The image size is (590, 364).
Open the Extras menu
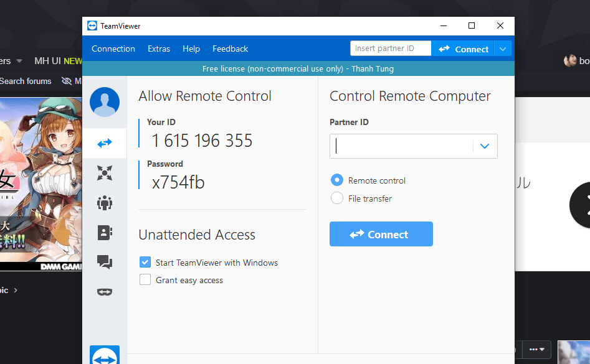click(159, 49)
